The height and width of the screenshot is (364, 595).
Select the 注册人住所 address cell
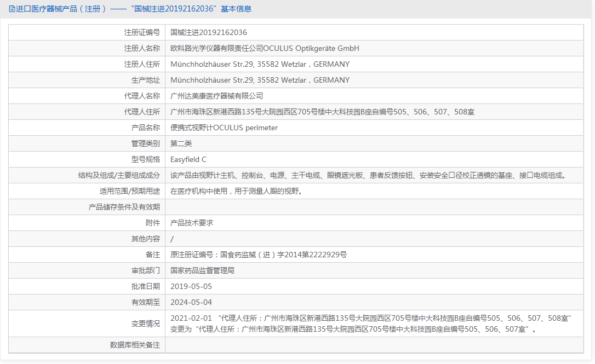coord(260,64)
